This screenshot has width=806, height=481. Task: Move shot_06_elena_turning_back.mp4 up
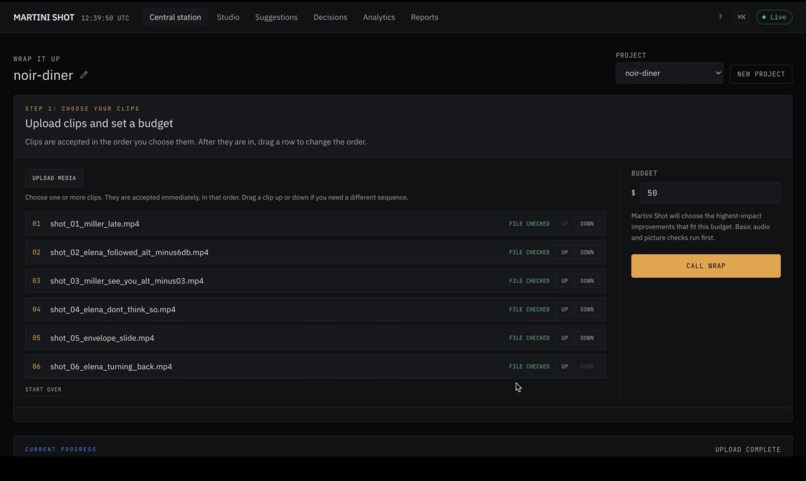pos(564,366)
